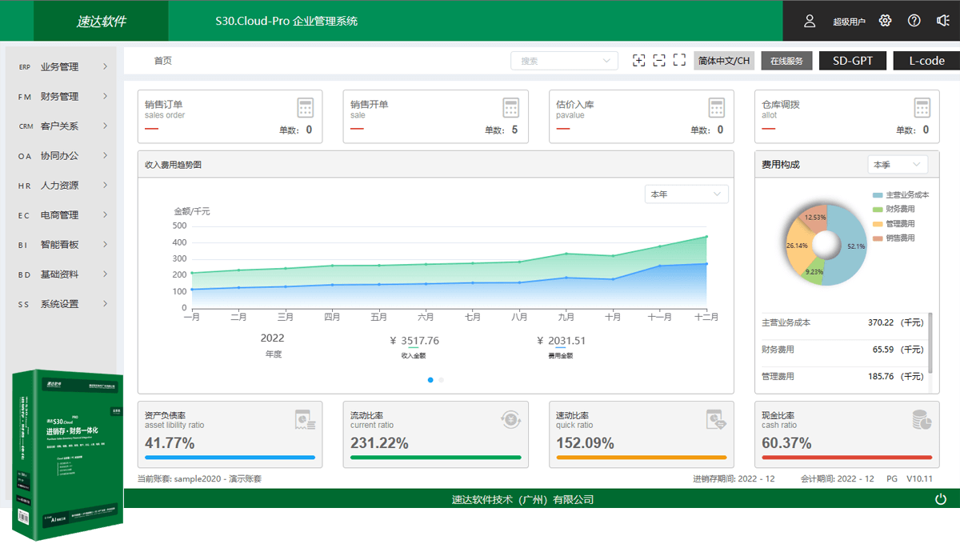
Task: Launch SD-GPT
Action: [x=853, y=61]
